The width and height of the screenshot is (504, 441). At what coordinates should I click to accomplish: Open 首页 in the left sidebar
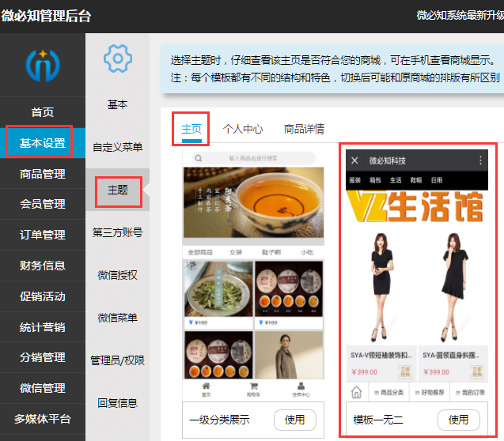point(43,112)
